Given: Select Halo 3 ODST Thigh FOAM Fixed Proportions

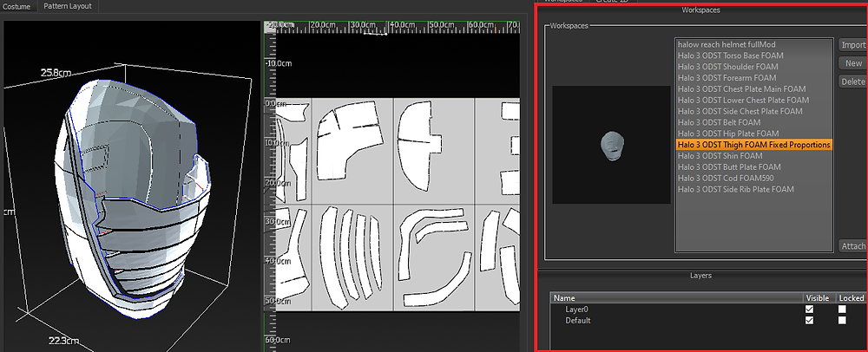Looking at the screenshot, I should tap(754, 145).
